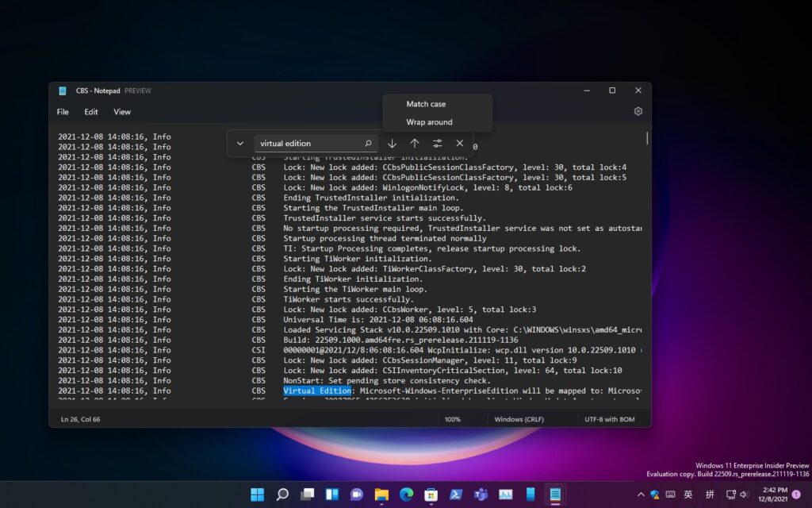This screenshot has height=508, width=812.
Task: Open the View menu
Action: [122, 112]
